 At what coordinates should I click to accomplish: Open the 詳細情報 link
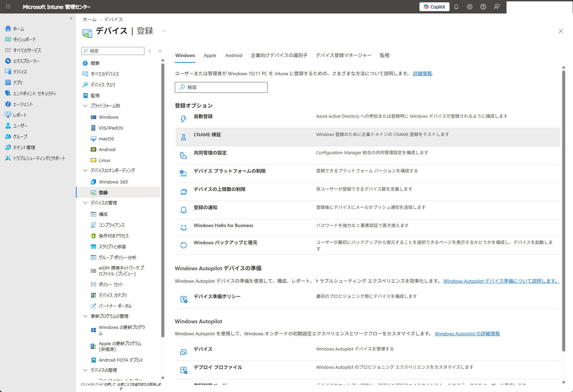click(422, 73)
